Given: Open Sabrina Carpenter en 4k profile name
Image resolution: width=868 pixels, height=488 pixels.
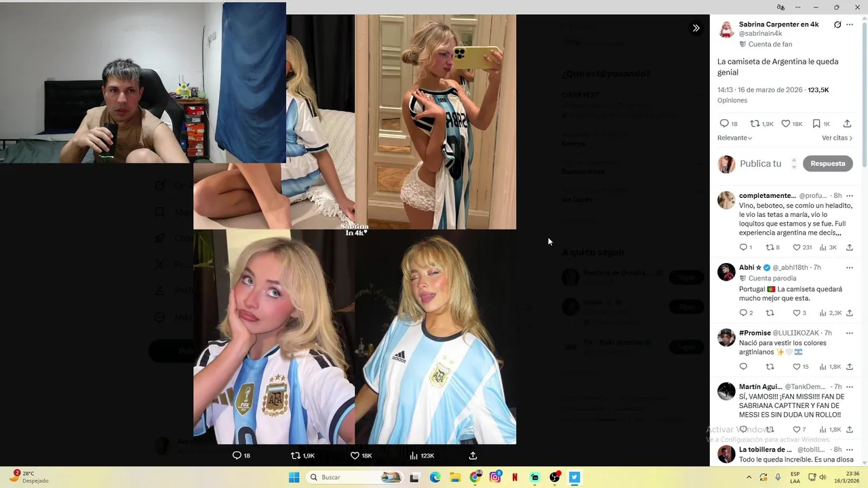Looking at the screenshot, I should coord(778,24).
